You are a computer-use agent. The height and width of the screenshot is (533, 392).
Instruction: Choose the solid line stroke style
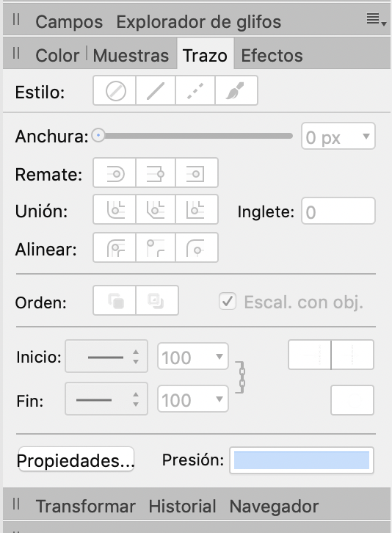pyautogui.click(x=156, y=91)
